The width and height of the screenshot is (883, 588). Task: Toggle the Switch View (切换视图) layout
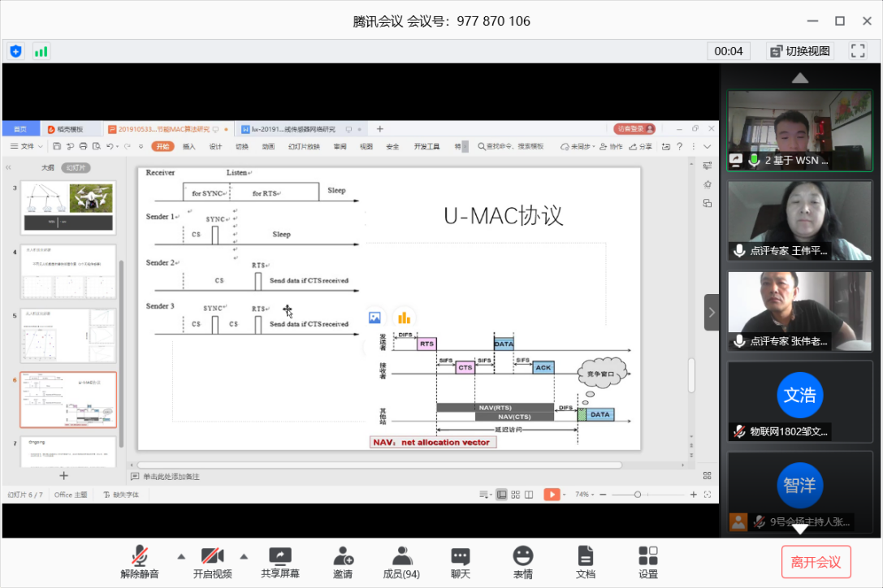pyautogui.click(x=800, y=51)
